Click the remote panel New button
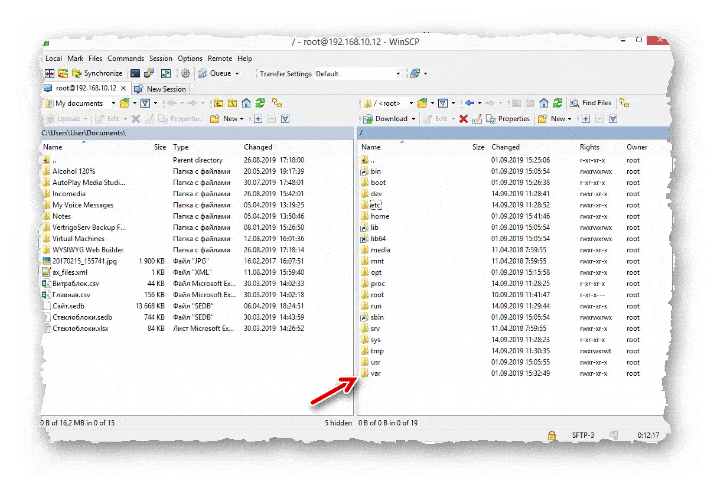The width and height of the screenshot is (709, 478). pyautogui.click(x=551, y=118)
